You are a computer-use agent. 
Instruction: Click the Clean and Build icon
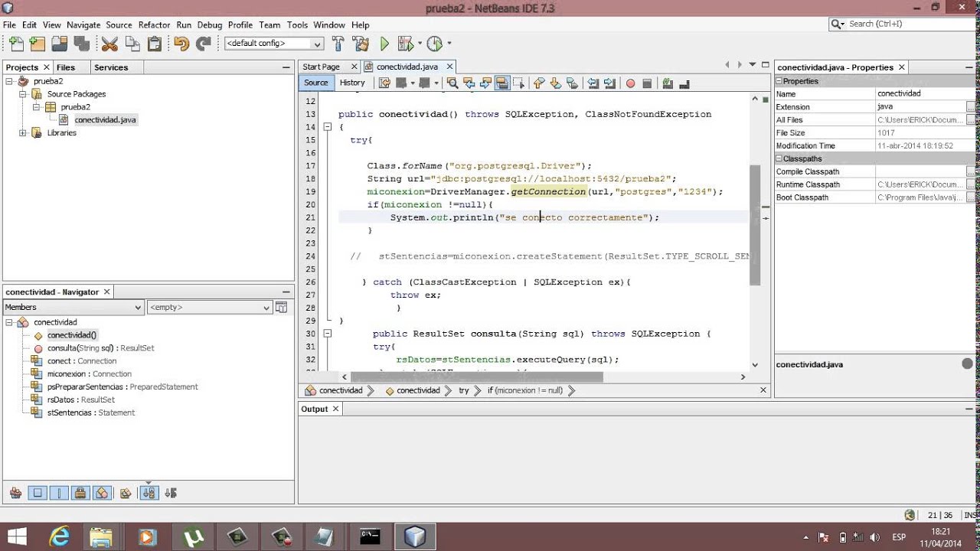[361, 44]
